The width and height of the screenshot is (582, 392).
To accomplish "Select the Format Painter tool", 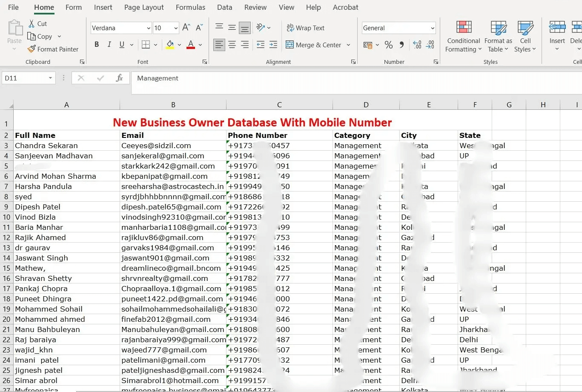I will coord(53,49).
